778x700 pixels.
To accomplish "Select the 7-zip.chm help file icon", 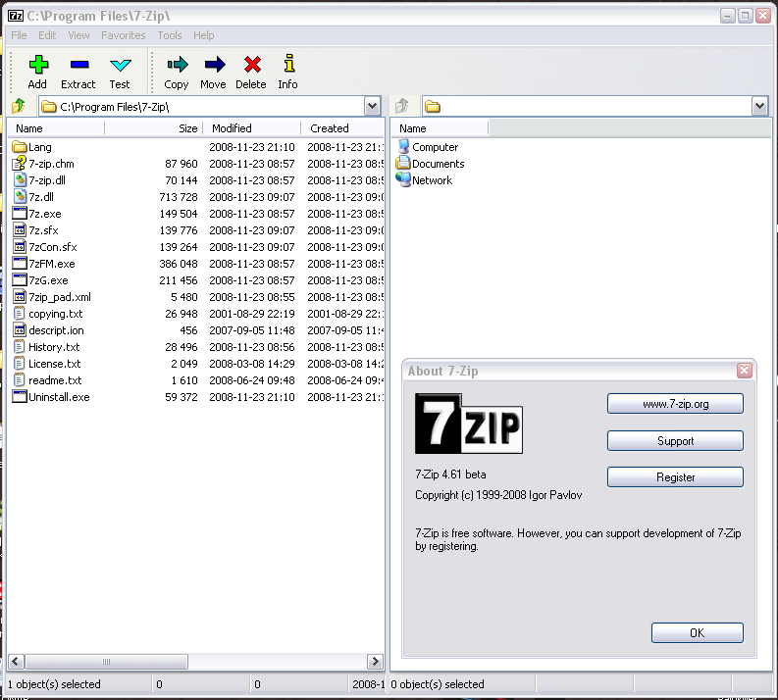I will tap(19, 163).
